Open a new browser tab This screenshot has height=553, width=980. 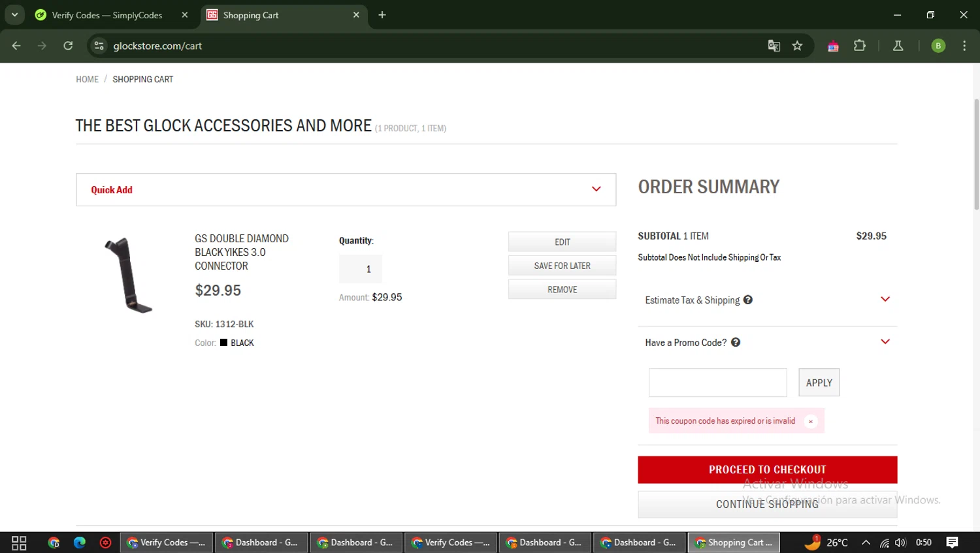(x=382, y=15)
